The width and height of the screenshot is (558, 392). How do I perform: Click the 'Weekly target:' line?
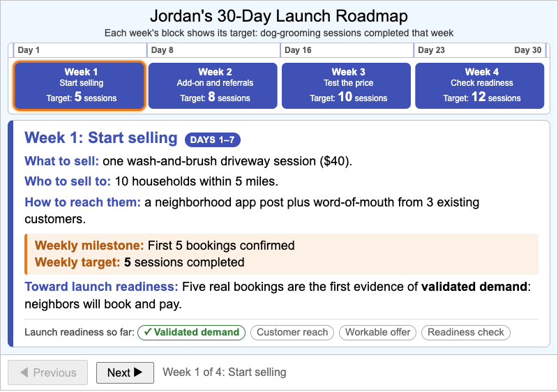click(139, 262)
